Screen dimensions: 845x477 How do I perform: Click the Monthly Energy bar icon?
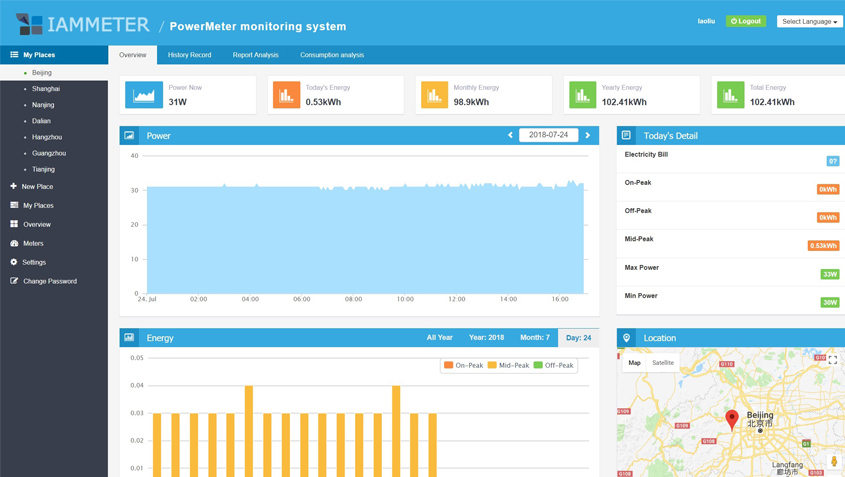click(434, 95)
